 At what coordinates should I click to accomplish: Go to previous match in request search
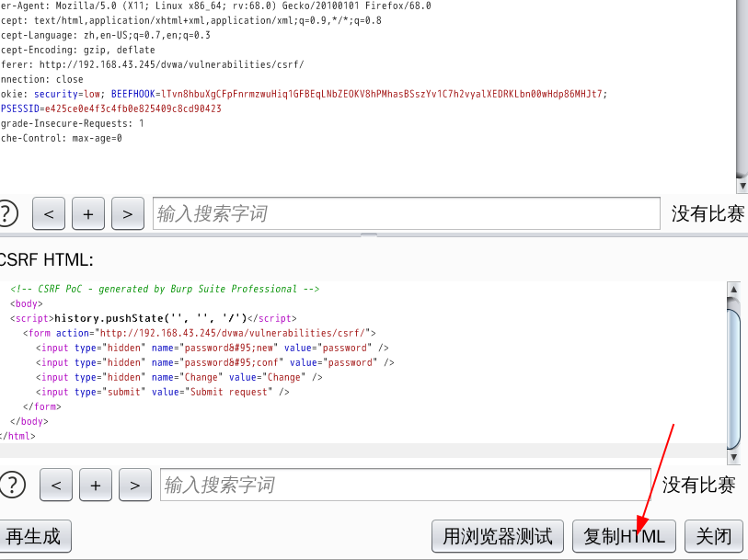49,213
